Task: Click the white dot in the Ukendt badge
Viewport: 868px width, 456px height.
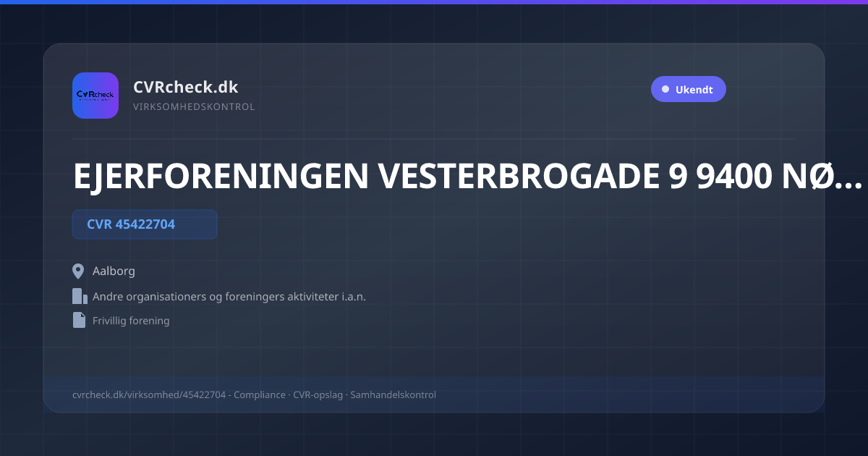Action: [x=665, y=90]
